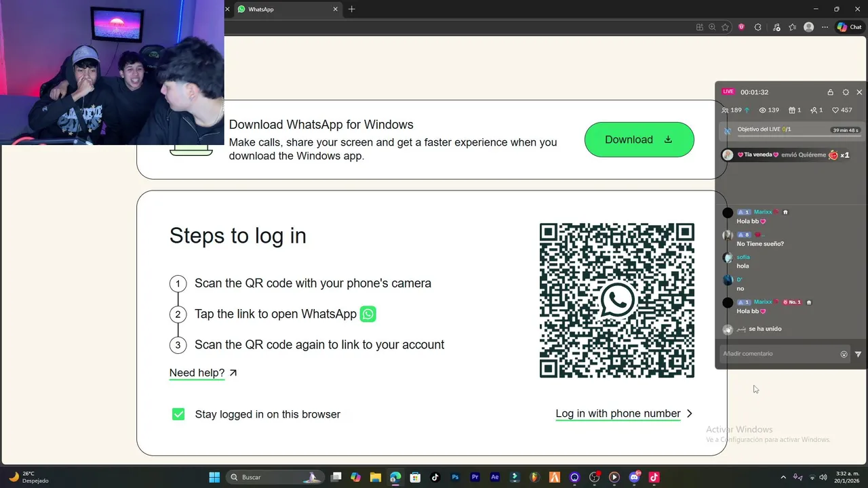Click the send comment arrow icon
Screen dimensions: 868x488
858,354
